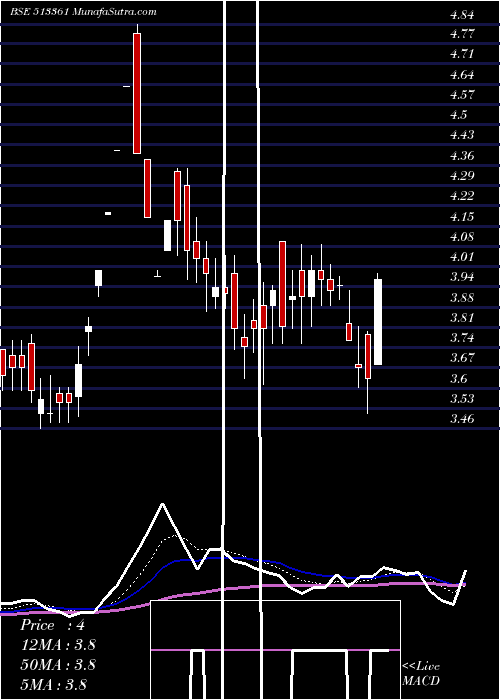This screenshot has width=500, height=700.
Task: Inspect the tallest red candlestick near 4.77
Action: point(137,93)
